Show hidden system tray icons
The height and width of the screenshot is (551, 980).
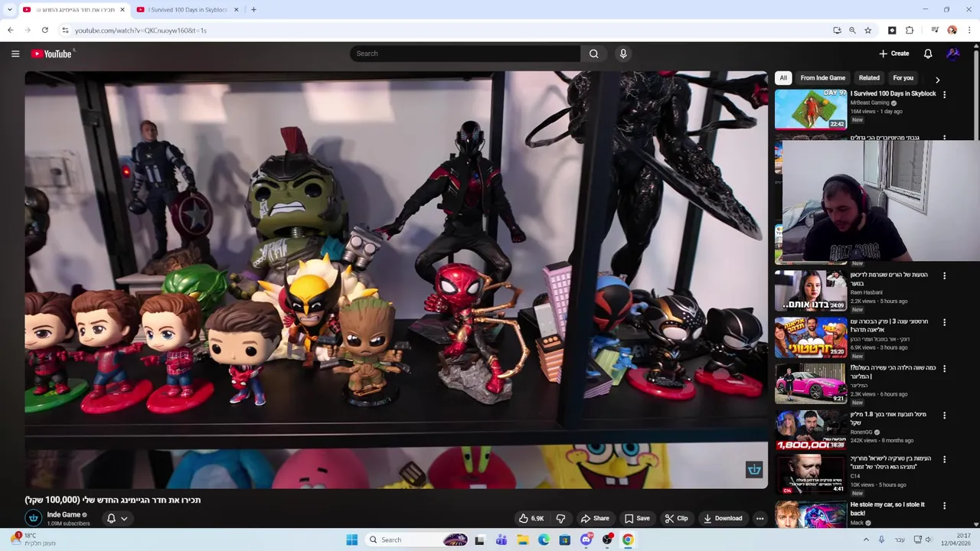(866, 540)
